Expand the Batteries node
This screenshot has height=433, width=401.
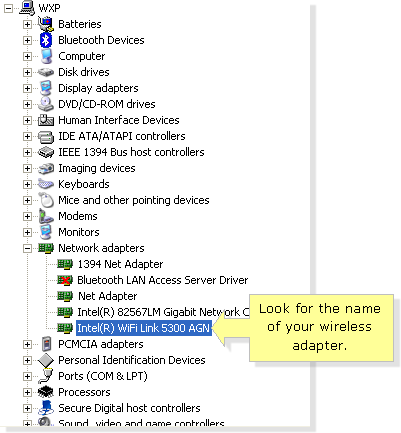tap(27, 24)
